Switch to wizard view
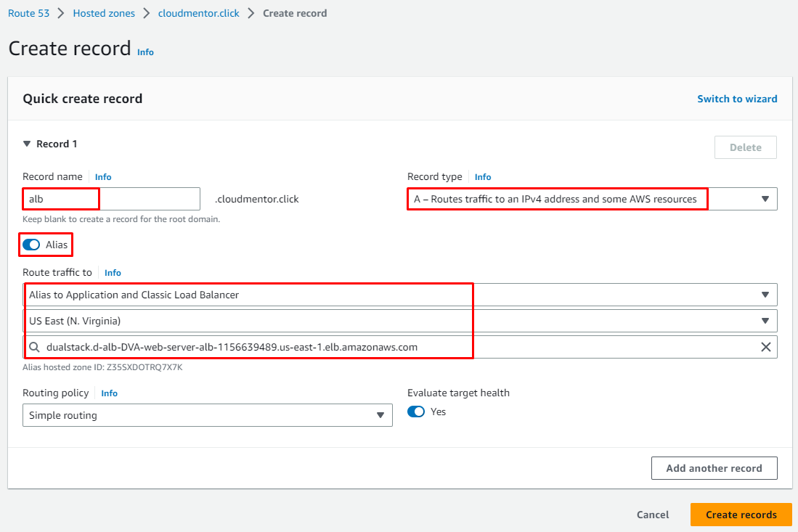Image resolution: width=798 pixels, height=532 pixels. click(737, 99)
